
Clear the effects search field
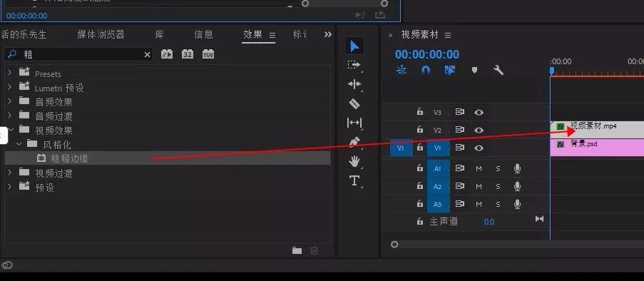[x=147, y=55]
